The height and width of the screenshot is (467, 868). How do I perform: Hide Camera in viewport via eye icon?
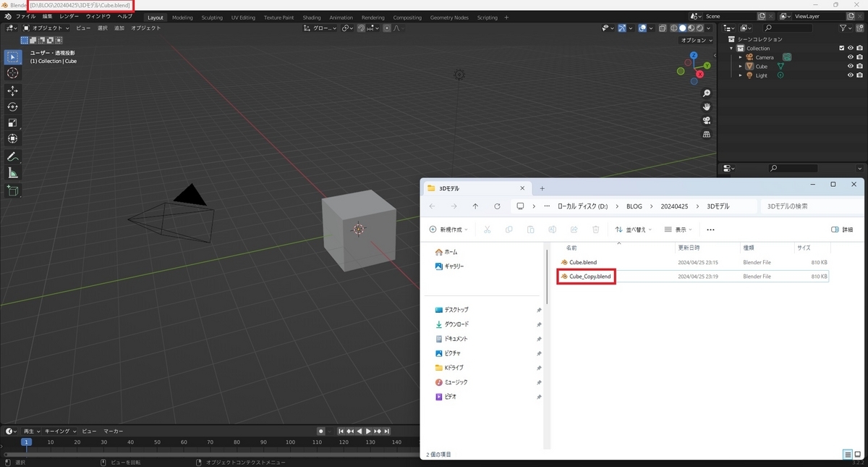851,57
